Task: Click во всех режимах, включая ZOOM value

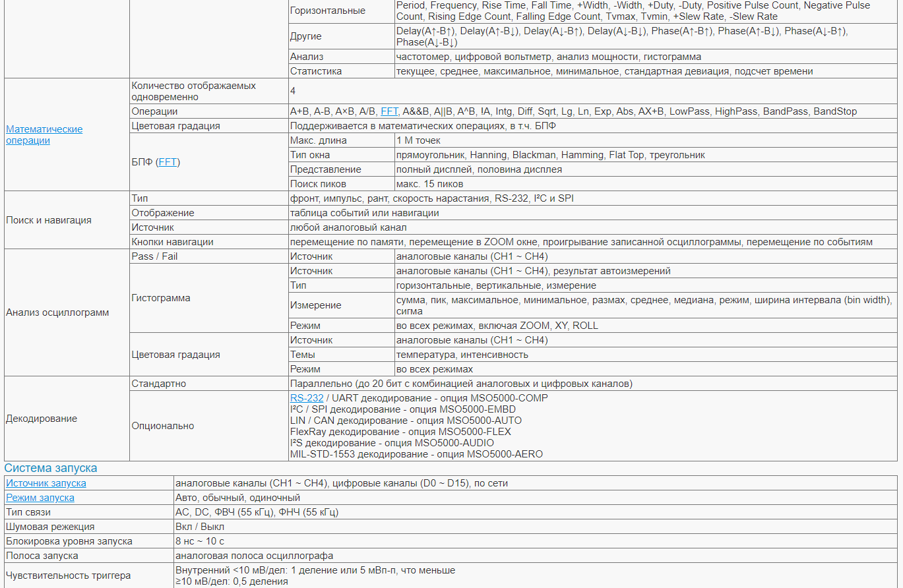Action: click(x=497, y=326)
